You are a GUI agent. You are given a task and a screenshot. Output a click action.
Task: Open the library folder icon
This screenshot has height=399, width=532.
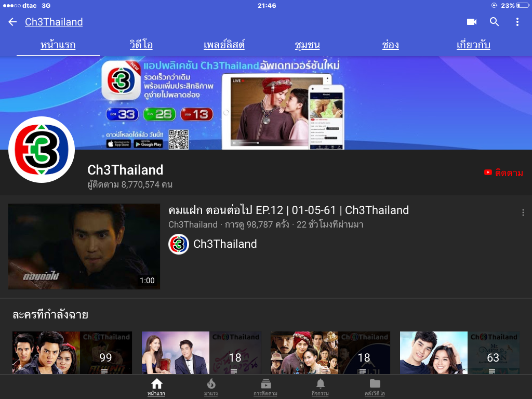tap(375, 384)
